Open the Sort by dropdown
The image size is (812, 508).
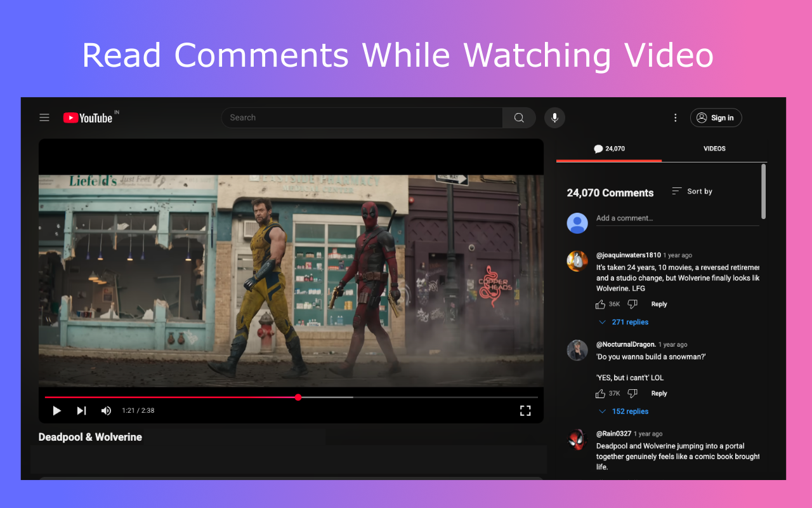coord(691,191)
